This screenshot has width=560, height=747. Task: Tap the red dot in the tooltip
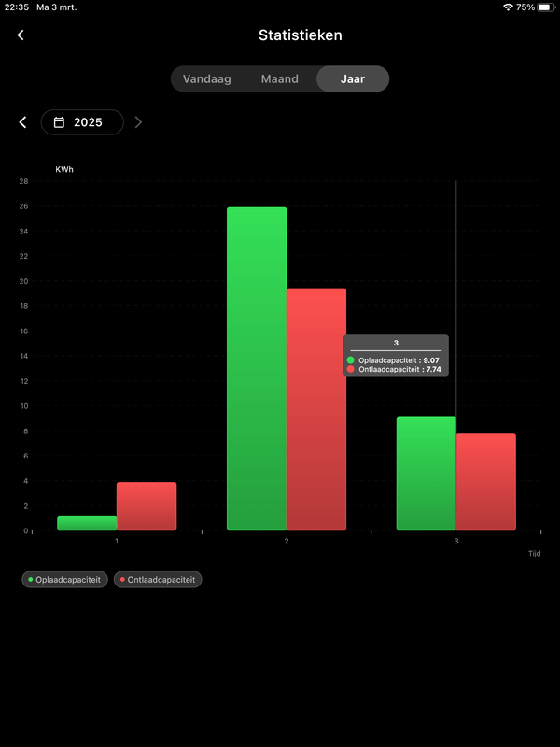(x=351, y=369)
